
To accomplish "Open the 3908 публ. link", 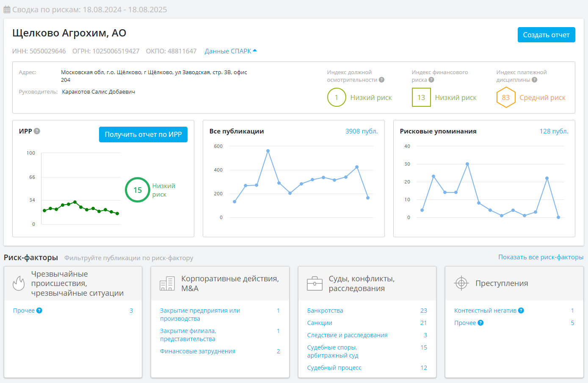I will 362,131.
